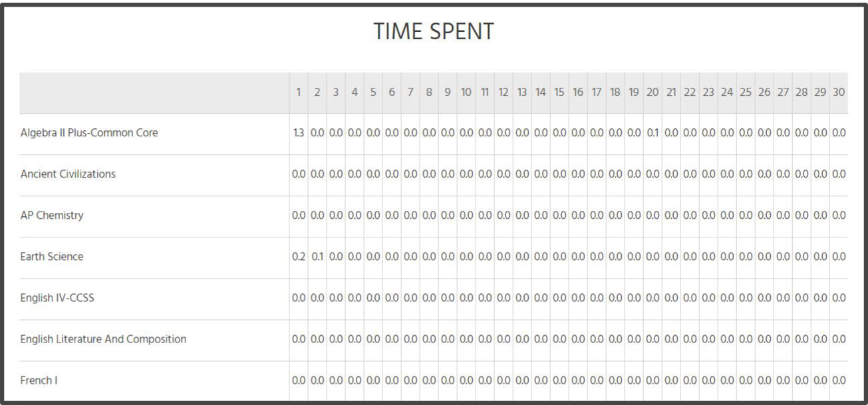Click the Algebra II Plus-Common Core row label

(x=89, y=133)
